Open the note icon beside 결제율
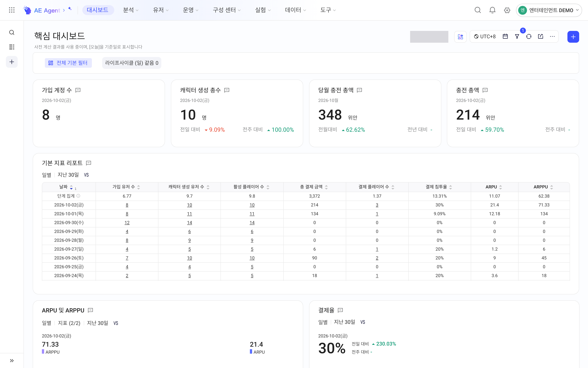588x368 pixels. 340,310
